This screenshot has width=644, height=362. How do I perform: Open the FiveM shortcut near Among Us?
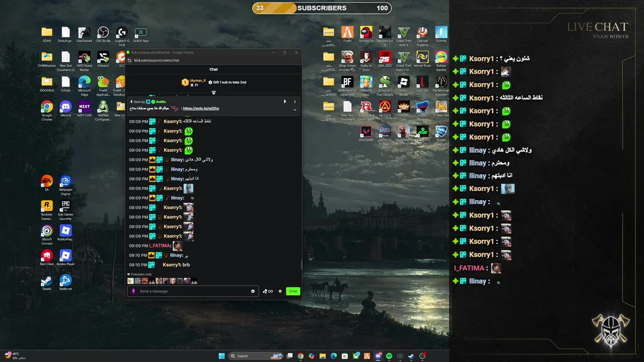click(x=347, y=35)
